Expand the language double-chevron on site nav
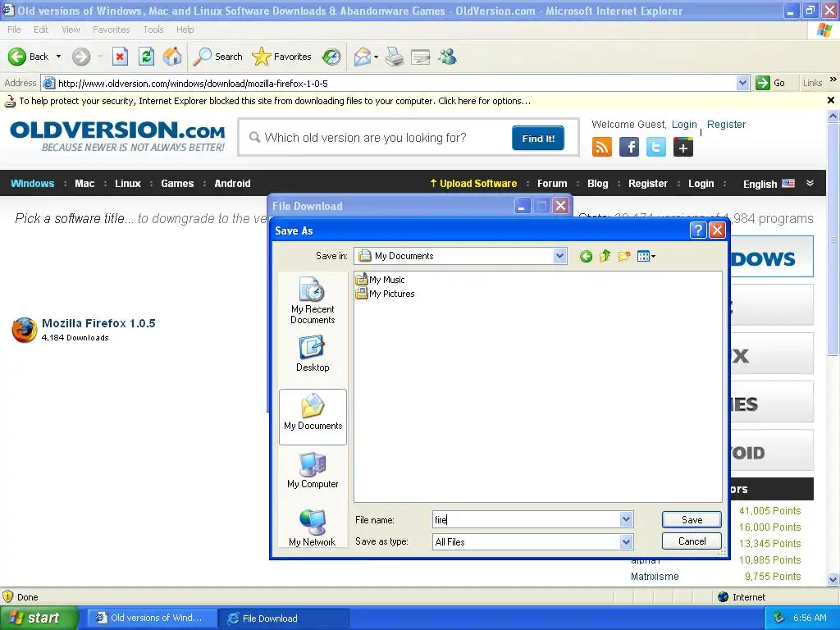Viewport: 840px width, 630px height. coord(810,183)
